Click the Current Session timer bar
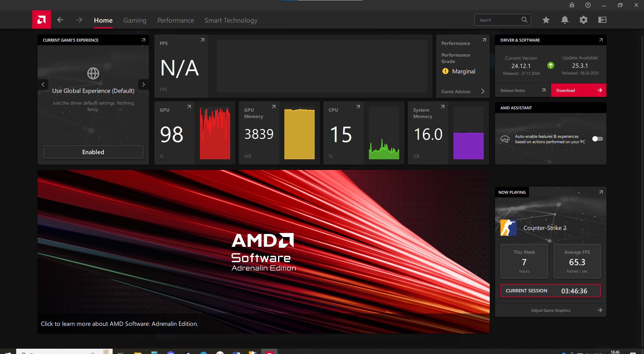 (x=551, y=291)
